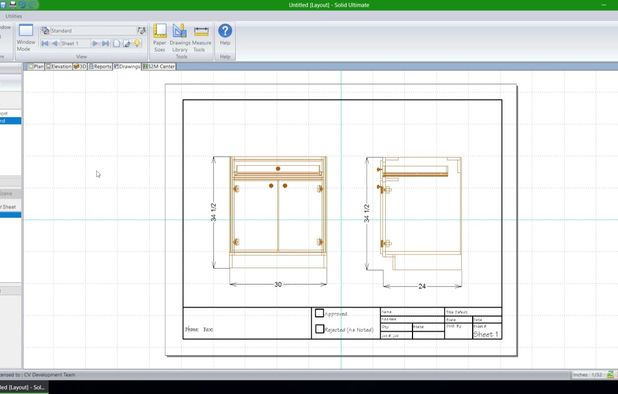
Task: Click the undo arrow in quick access bar
Action: tap(23, 5)
